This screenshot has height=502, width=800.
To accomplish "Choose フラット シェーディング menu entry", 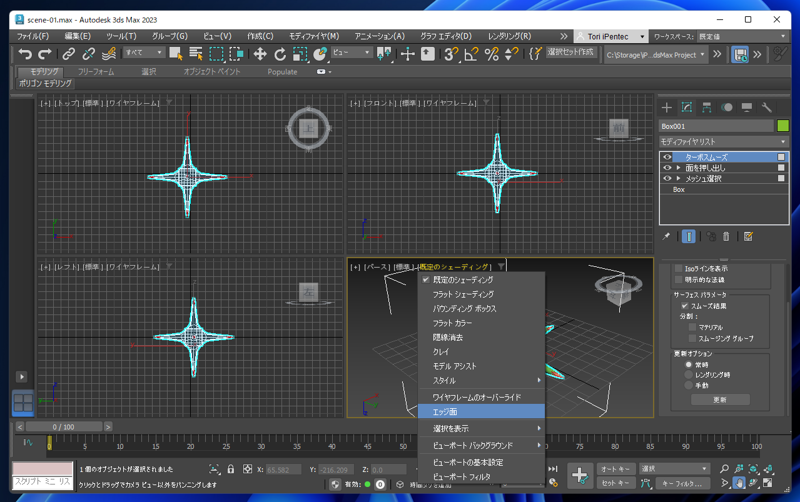I will coord(481,294).
